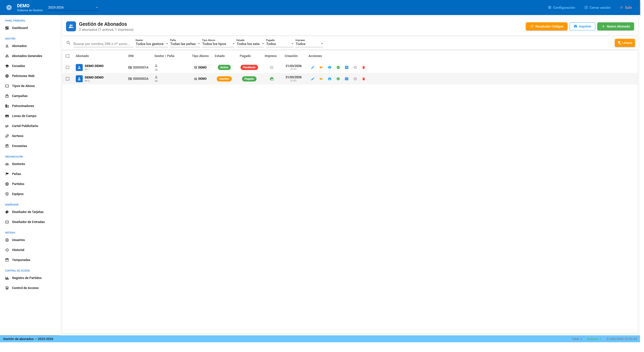The width and height of the screenshot is (644, 352).
Task: Open the history clock icon for abonado Nº 2
Action: click(355, 79)
